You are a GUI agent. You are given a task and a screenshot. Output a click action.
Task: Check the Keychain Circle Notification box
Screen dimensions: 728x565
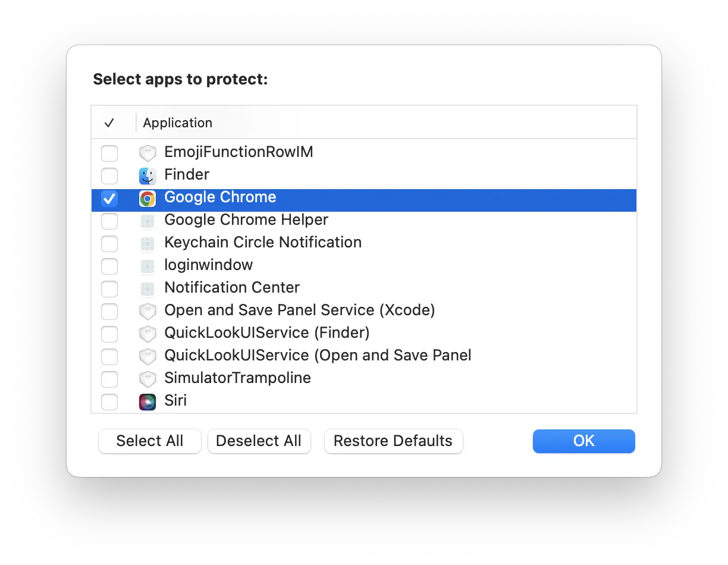click(109, 243)
